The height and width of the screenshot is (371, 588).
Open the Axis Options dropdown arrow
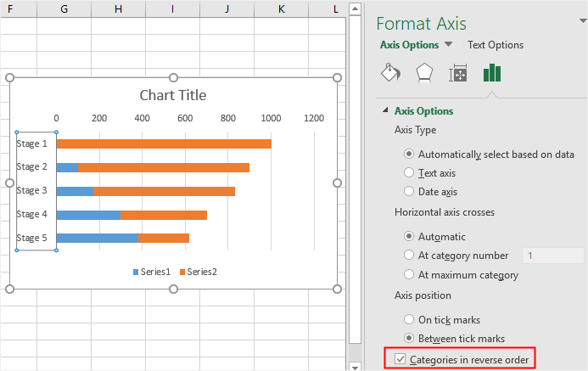click(x=448, y=45)
